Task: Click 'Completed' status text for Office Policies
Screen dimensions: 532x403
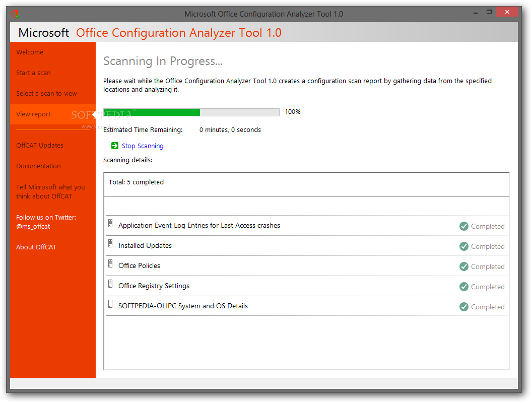Action: [x=488, y=266]
